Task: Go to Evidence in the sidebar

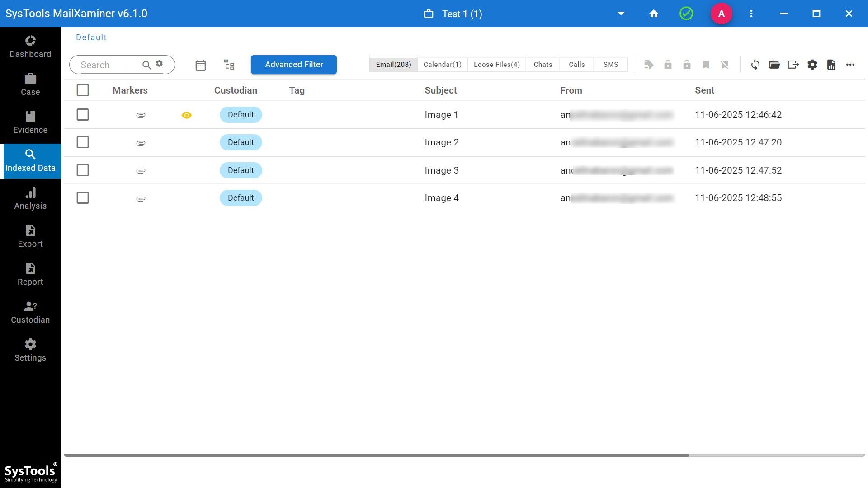Action: 30,123
